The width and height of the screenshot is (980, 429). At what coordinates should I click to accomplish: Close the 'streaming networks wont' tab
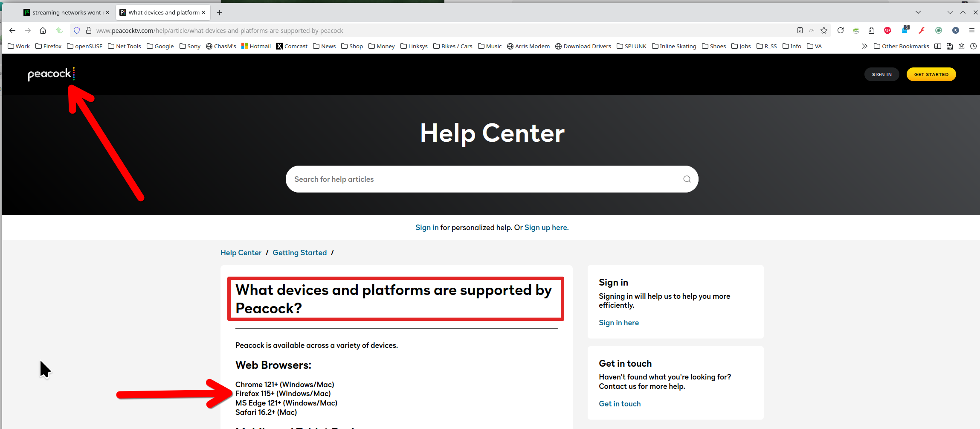(107, 12)
